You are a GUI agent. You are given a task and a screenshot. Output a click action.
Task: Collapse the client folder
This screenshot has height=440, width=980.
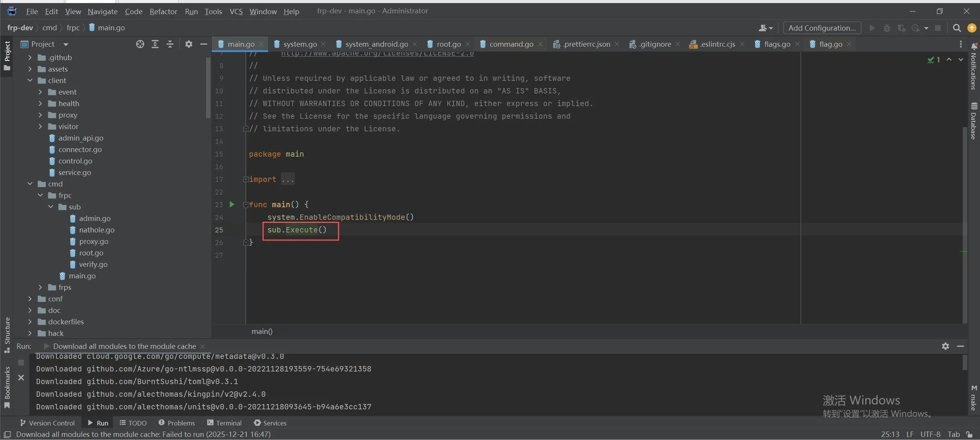(30, 80)
